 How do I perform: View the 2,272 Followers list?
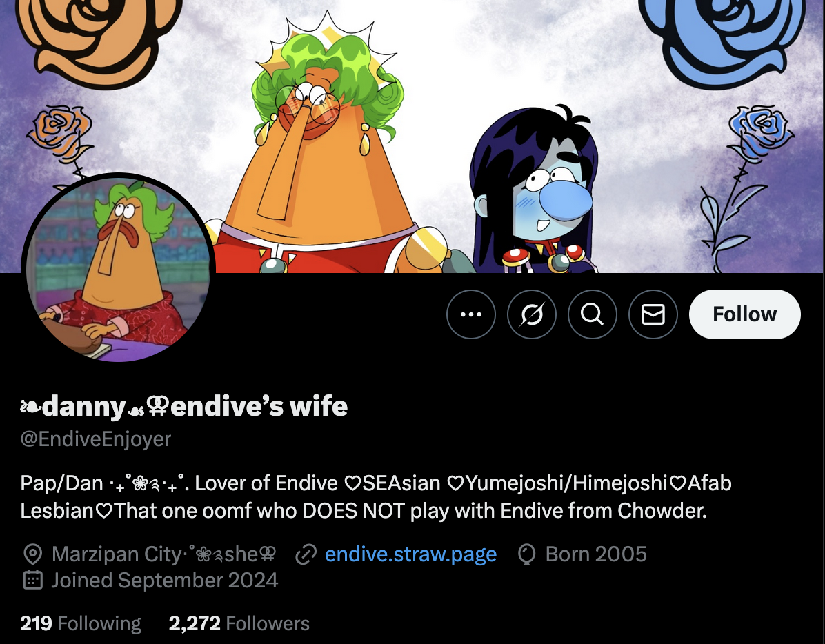239,623
